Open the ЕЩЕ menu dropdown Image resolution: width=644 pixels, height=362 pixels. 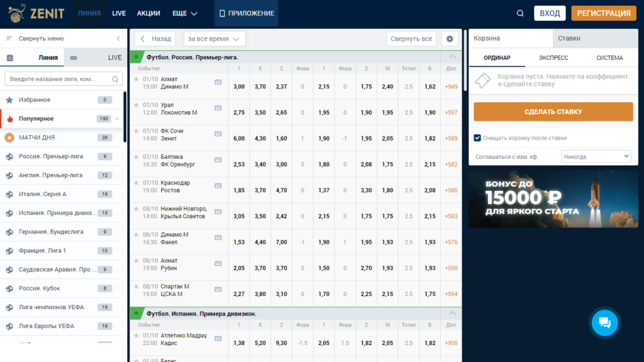pyautogui.click(x=185, y=14)
